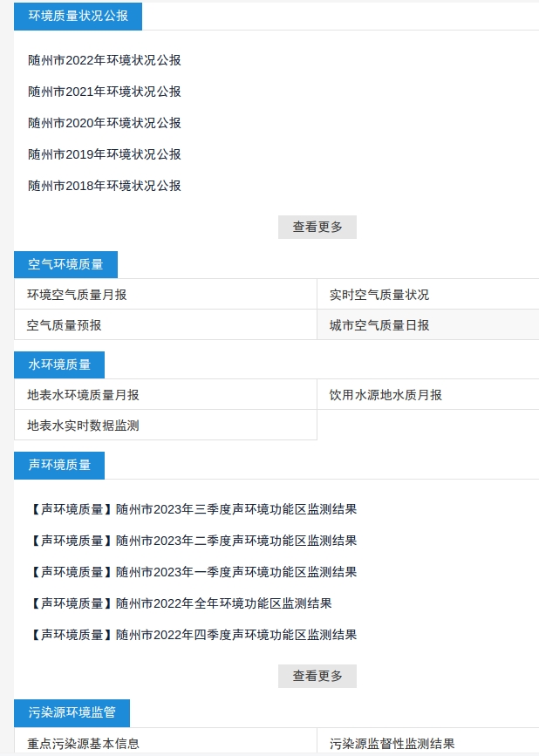
Task: Open 地表水环境质量月报
Action: [x=83, y=395]
